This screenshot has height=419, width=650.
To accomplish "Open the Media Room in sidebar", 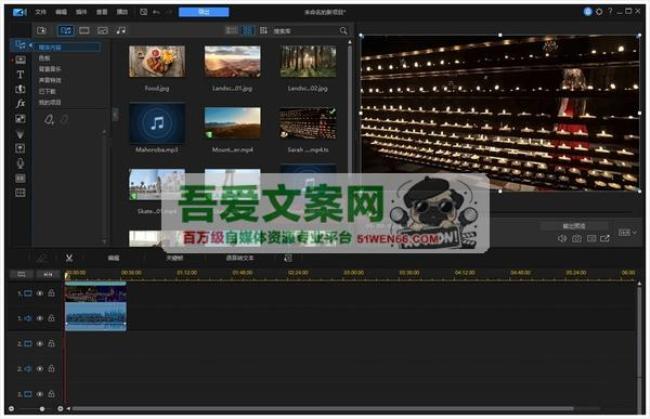I will pyautogui.click(x=19, y=45).
